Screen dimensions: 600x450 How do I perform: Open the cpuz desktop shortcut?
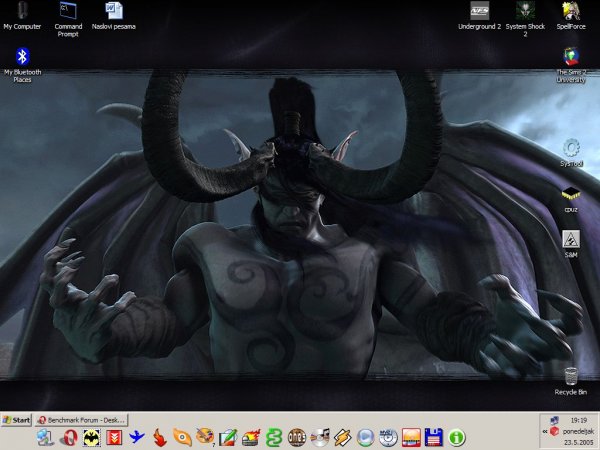571,199
